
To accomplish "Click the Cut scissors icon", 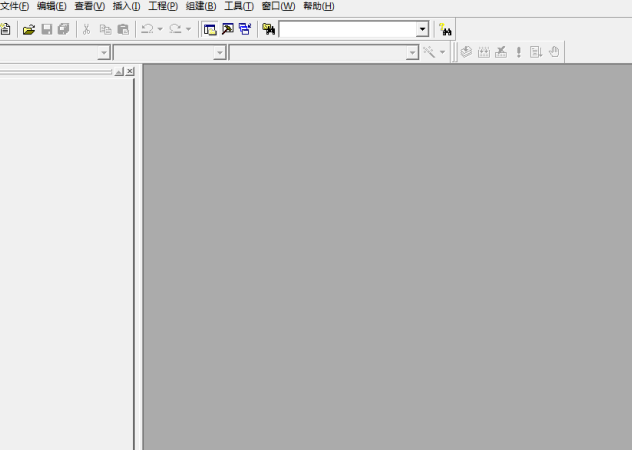I will click(87, 30).
